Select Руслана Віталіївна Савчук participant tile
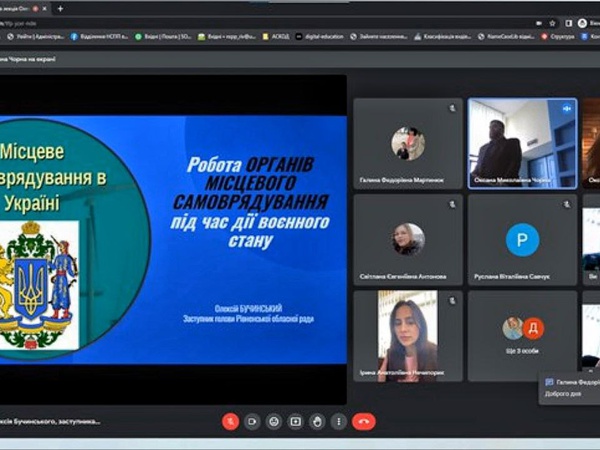The height and width of the screenshot is (450, 600). click(523, 240)
